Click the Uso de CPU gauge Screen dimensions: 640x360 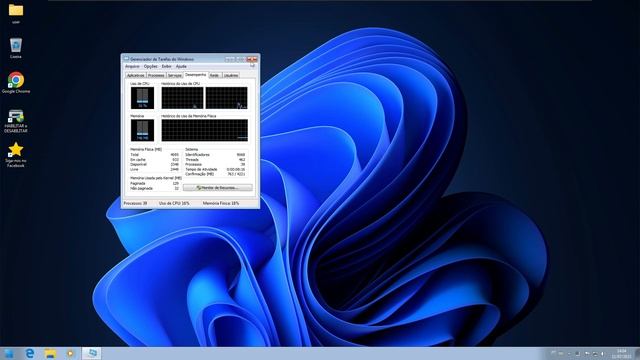[142, 98]
